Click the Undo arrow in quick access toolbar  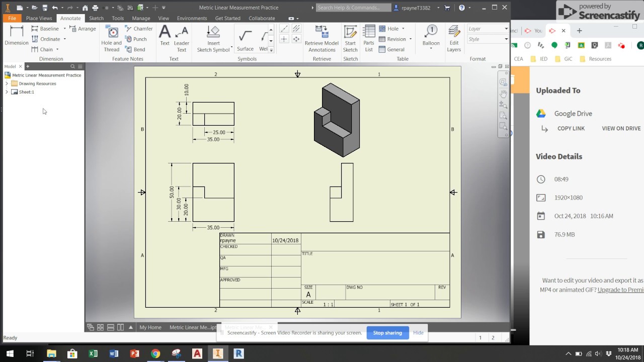pos(55,8)
